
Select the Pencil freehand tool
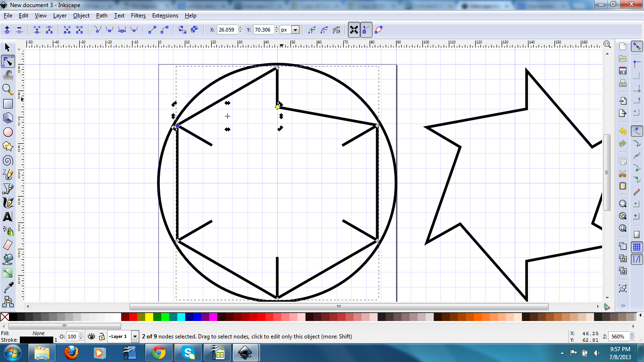coord(8,174)
